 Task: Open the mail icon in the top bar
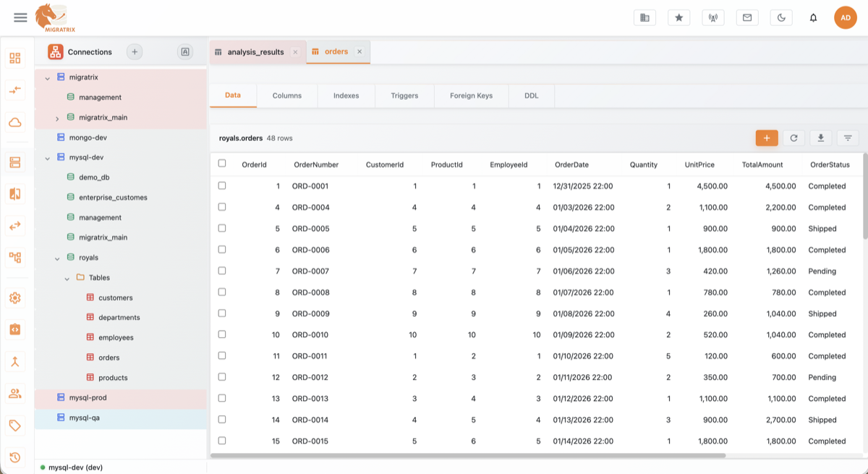[747, 17]
